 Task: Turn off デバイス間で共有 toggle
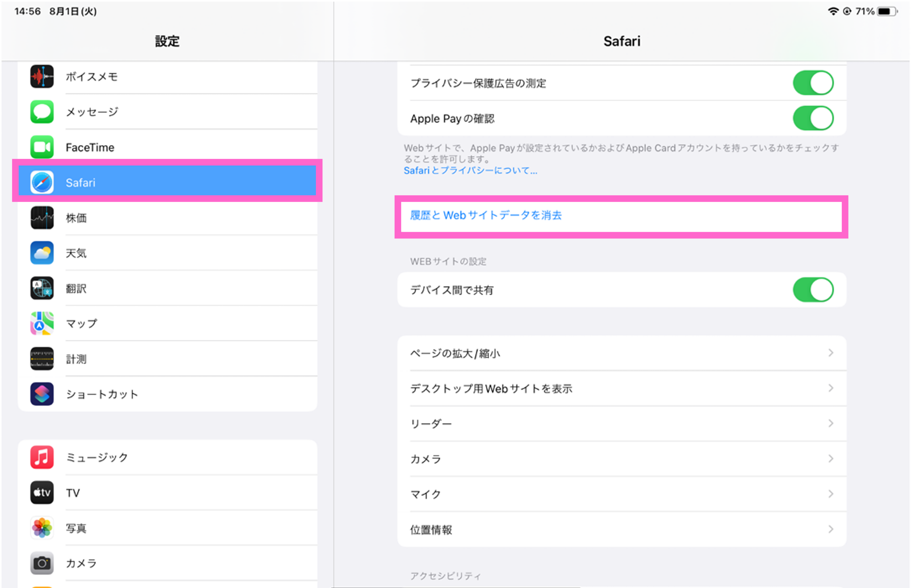pyautogui.click(x=813, y=290)
